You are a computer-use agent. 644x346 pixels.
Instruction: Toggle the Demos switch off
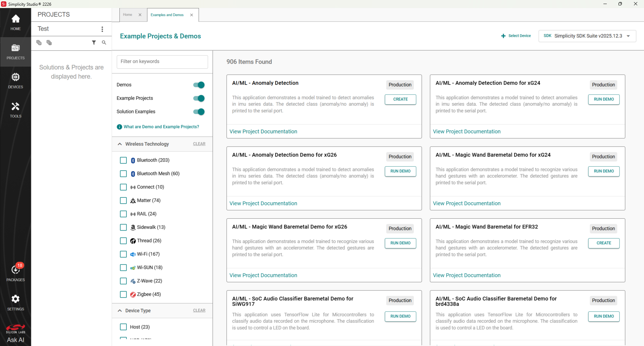pyautogui.click(x=199, y=85)
